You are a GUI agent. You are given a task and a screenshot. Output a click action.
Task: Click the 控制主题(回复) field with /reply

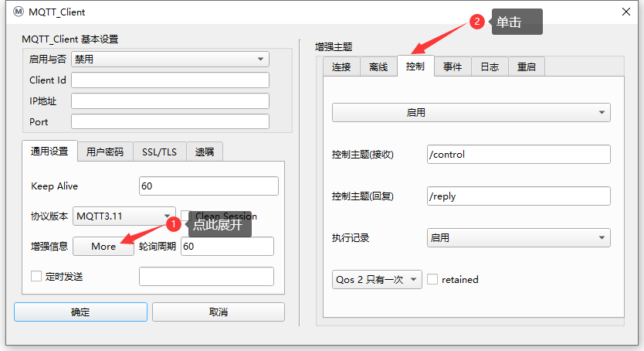[519, 196]
